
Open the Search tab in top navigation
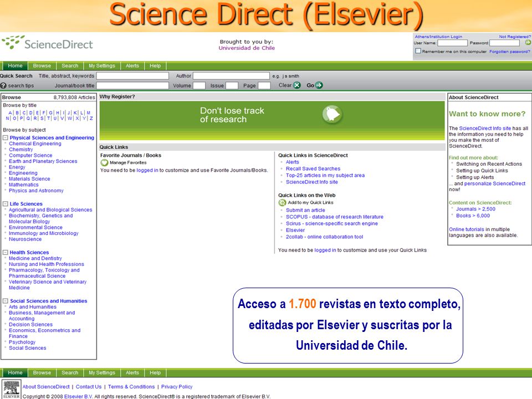tap(70, 66)
